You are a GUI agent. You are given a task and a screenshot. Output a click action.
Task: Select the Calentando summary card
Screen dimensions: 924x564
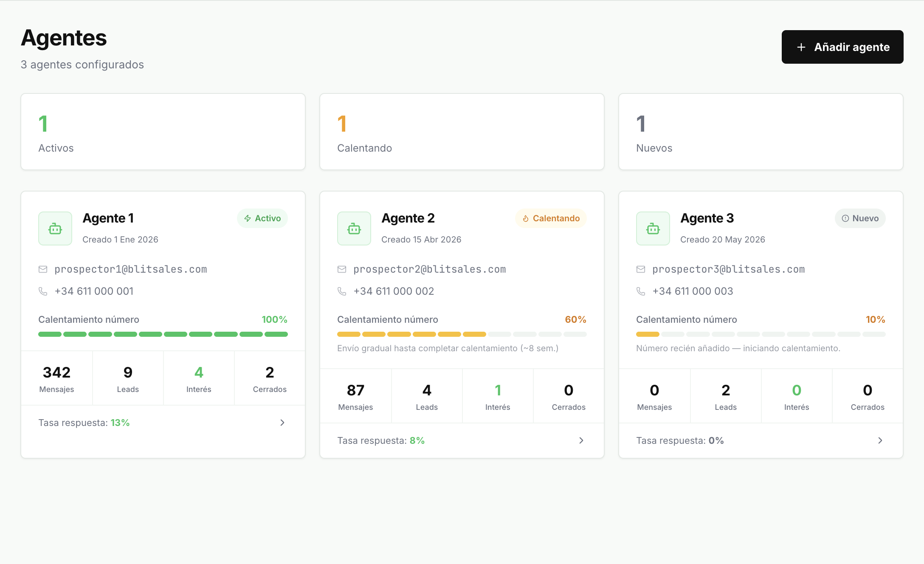(462, 132)
